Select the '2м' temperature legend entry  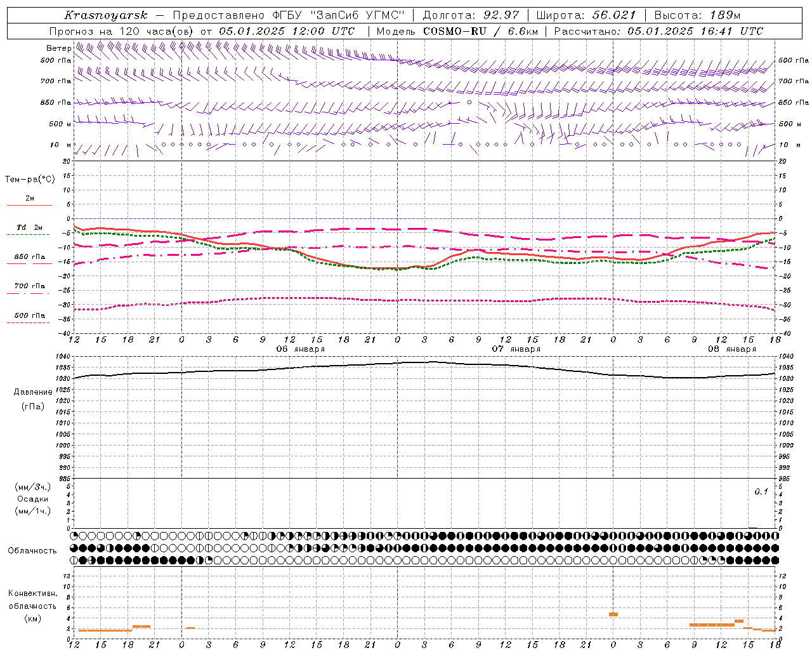pyautogui.click(x=30, y=199)
